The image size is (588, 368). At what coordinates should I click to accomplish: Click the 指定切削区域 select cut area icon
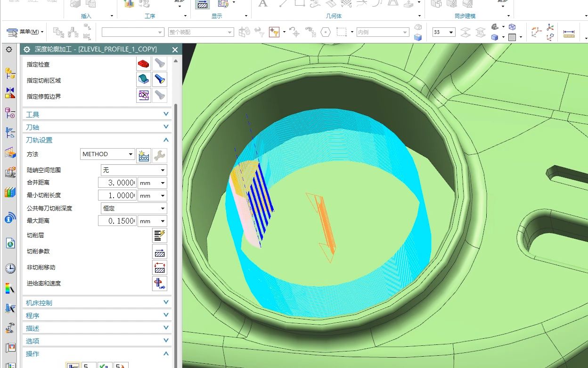(144, 79)
